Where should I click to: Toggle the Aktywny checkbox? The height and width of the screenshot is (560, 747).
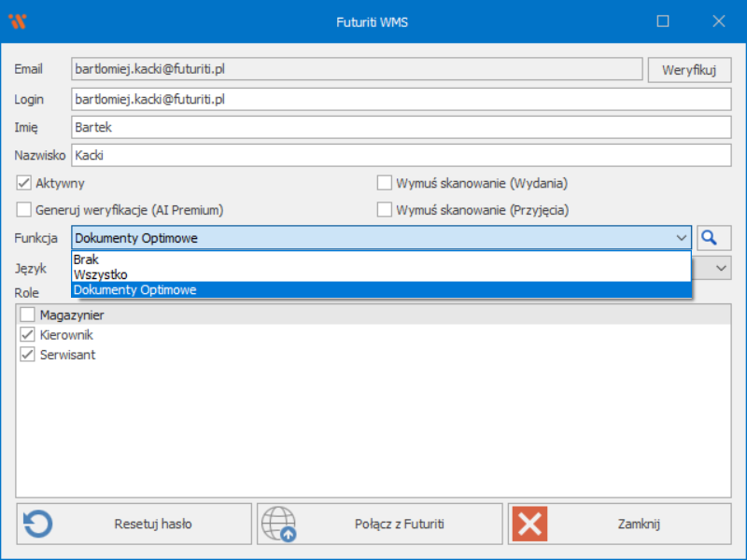coord(24,183)
